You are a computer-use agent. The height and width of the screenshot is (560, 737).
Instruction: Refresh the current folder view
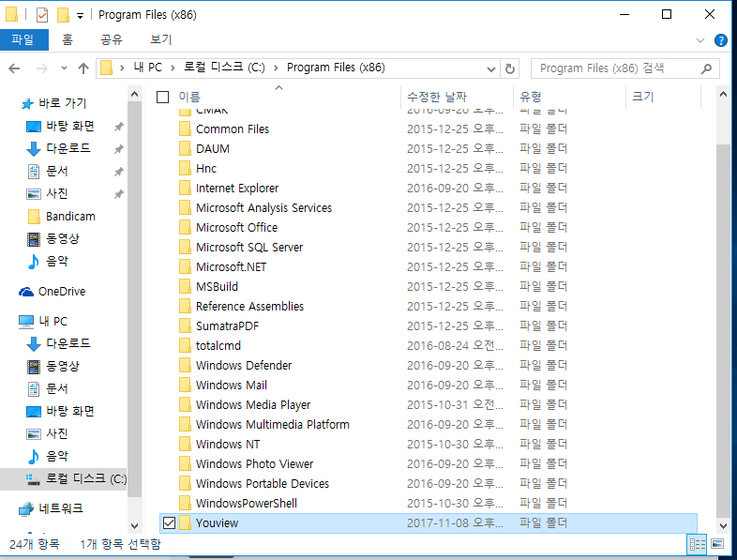coord(509,69)
